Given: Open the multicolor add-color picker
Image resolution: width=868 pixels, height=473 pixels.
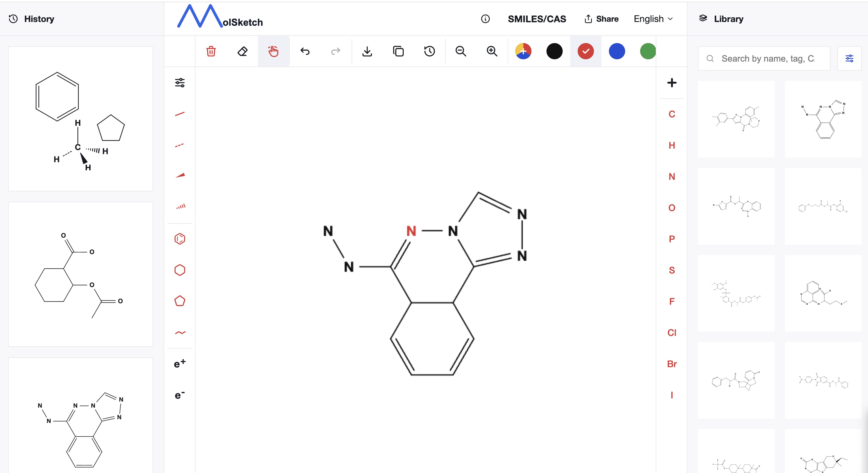Looking at the screenshot, I should pos(523,51).
